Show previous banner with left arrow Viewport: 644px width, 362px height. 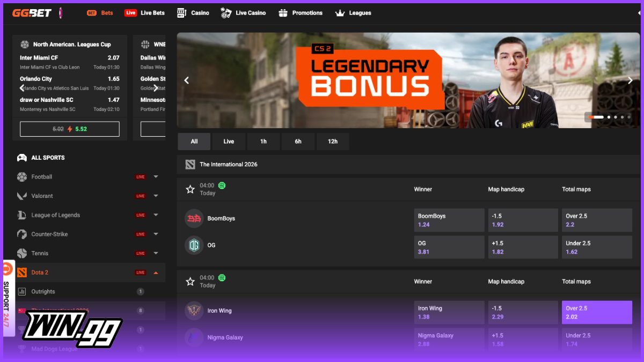(x=187, y=80)
